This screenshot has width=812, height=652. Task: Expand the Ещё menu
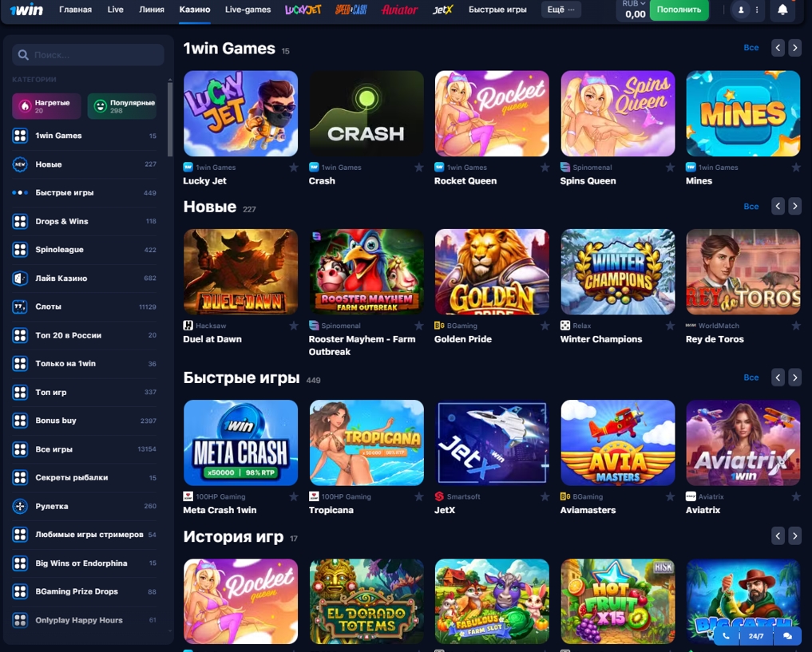point(560,10)
